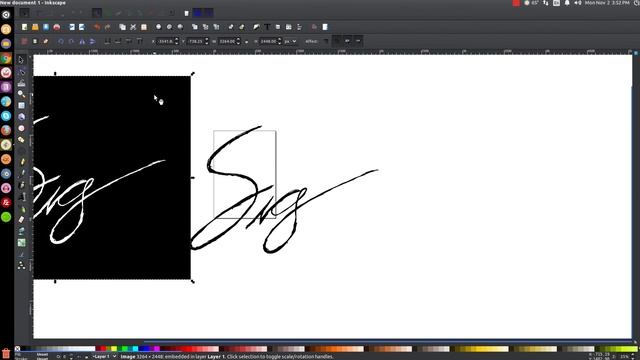Pick the yellow swatch in the palette

click(114, 349)
